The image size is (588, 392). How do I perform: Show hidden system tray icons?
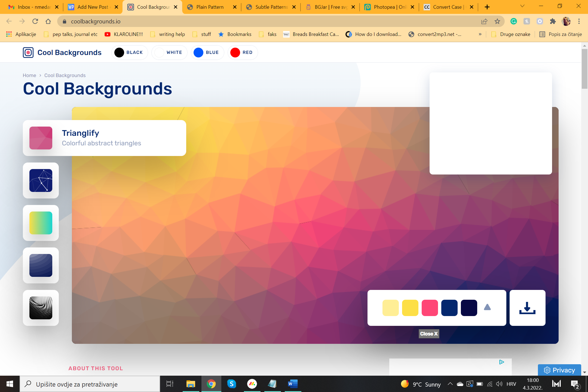coord(450,384)
